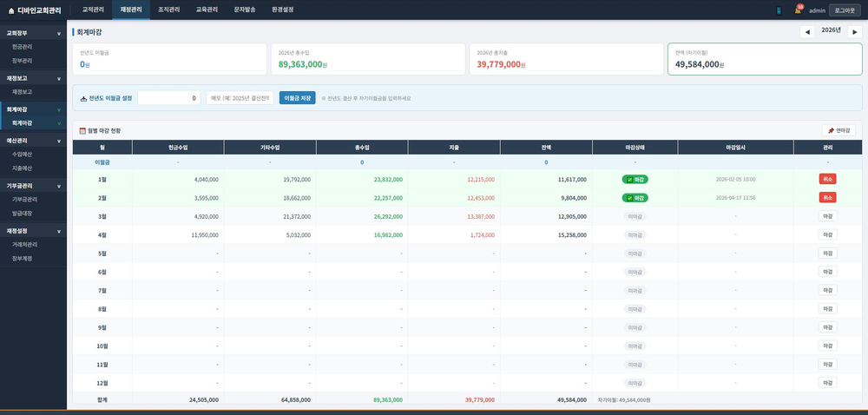Select the 재정관리 top menu tab
868x415 pixels.
131,10
